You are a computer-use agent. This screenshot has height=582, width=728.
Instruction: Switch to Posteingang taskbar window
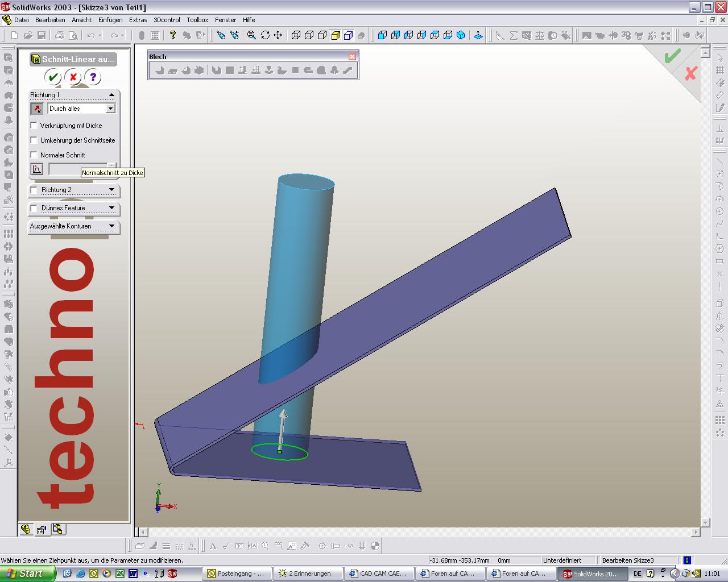click(x=238, y=573)
